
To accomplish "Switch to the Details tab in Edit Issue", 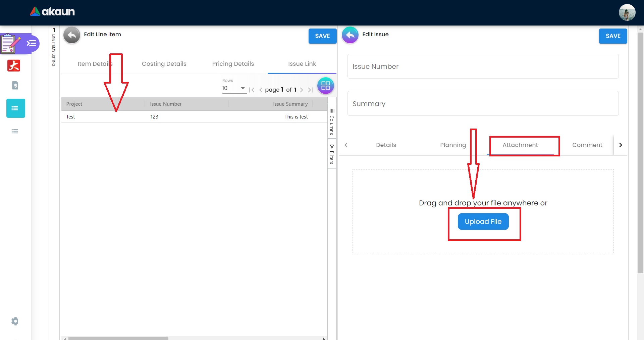I will point(386,145).
